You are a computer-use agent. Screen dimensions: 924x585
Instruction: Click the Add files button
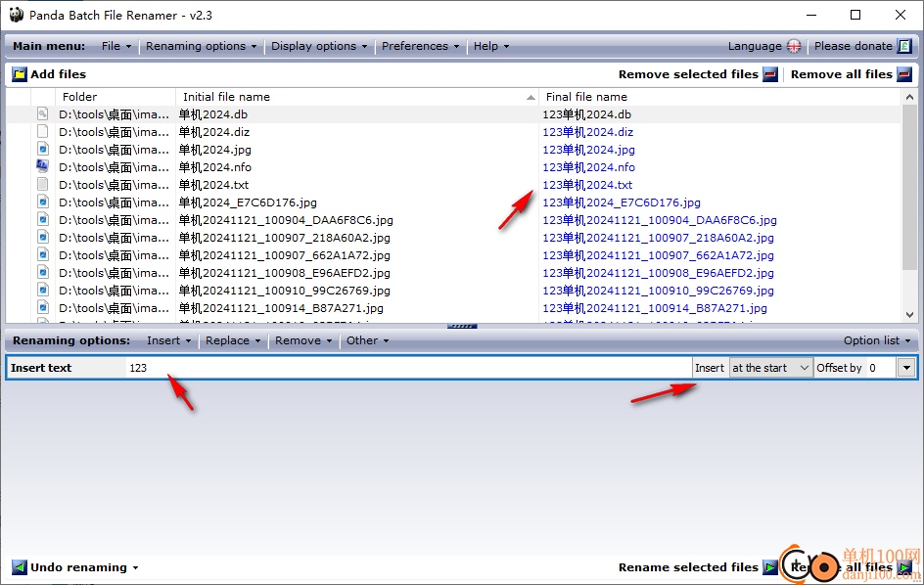point(50,74)
